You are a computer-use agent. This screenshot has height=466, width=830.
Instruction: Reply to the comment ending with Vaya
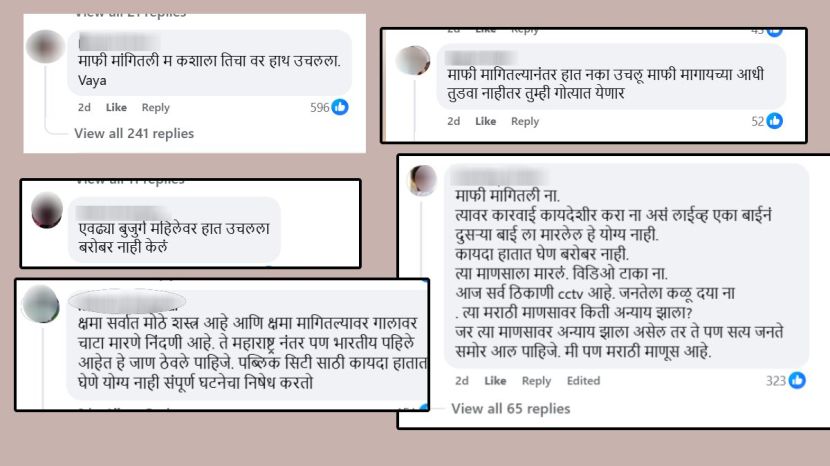155,107
